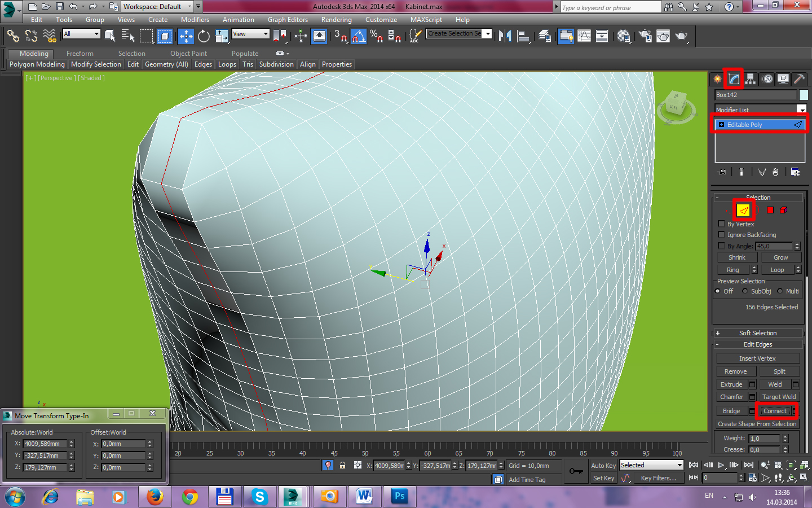This screenshot has height=508, width=812.
Task: Open Key Filters dialog
Action: pyautogui.click(x=658, y=478)
